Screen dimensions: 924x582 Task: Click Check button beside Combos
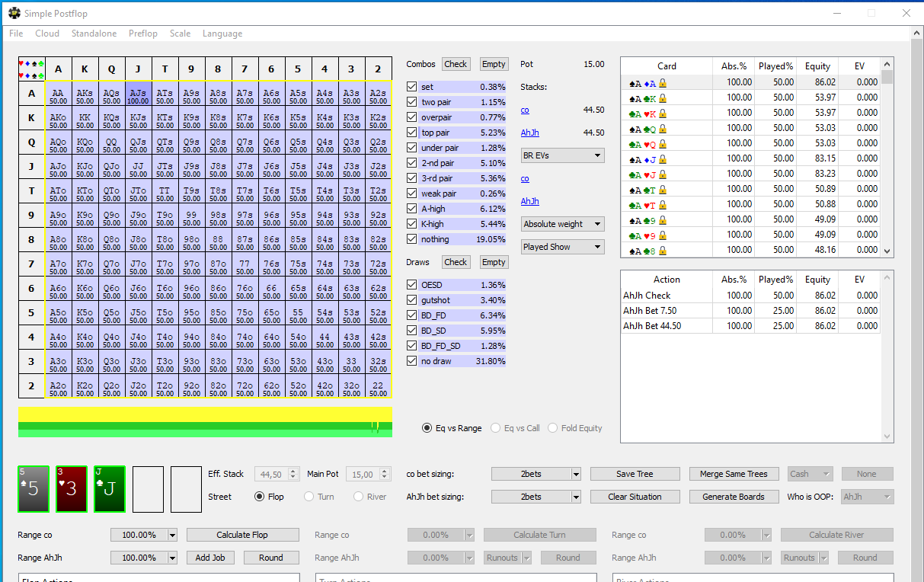pos(456,64)
